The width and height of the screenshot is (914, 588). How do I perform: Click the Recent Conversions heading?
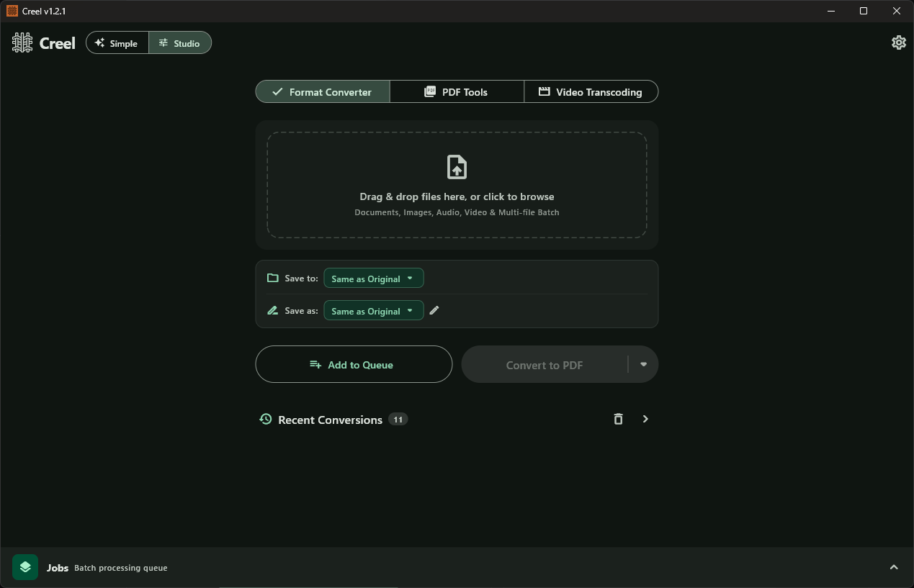[x=330, y=420]
